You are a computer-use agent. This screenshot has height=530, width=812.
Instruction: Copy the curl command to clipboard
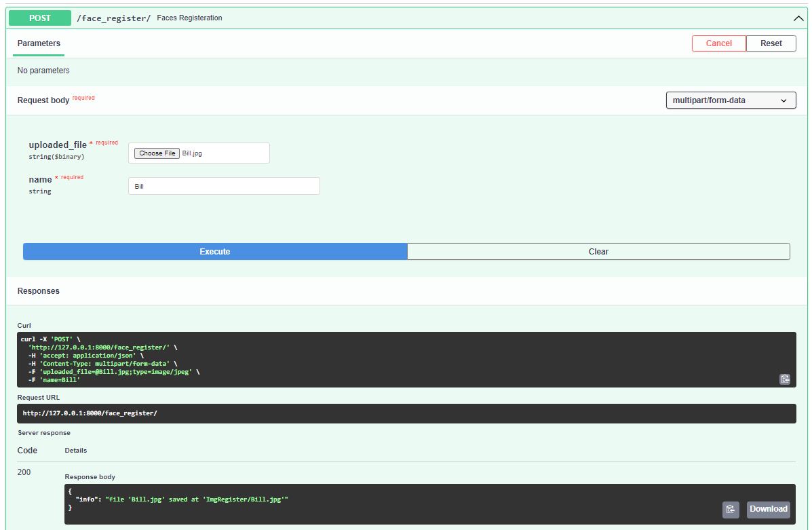(x=785, y=379)
